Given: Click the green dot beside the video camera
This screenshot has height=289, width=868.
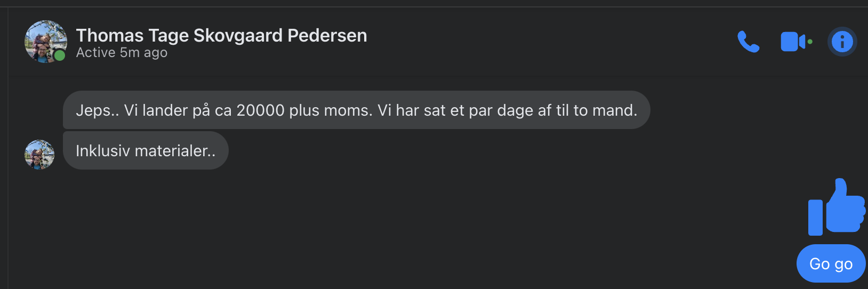Looking at the screenshot, I should 810,42.
